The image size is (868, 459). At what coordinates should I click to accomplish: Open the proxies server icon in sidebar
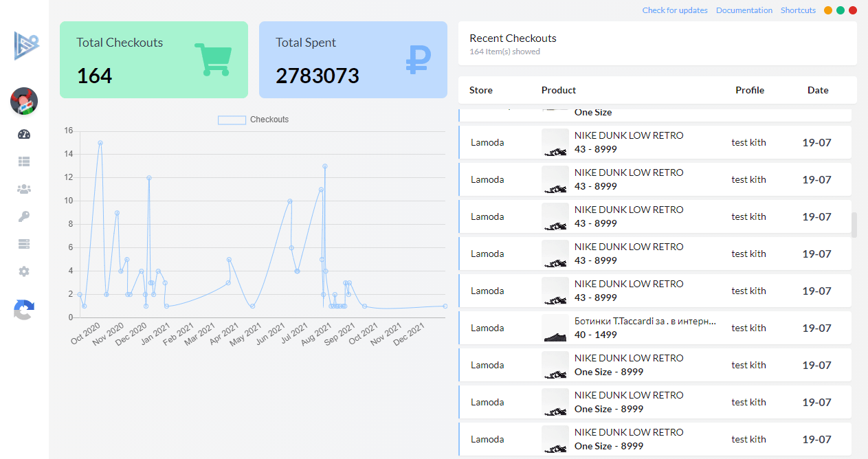click(24, 244)
